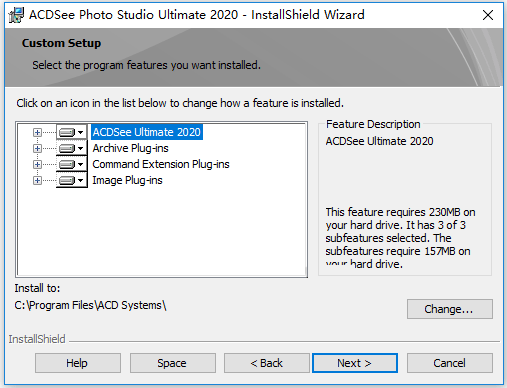The width and height of the screenshot is (507, 388).
Task: Select the ACDSee Ultimate 2020 feature row
Action: tap(147, 132)
